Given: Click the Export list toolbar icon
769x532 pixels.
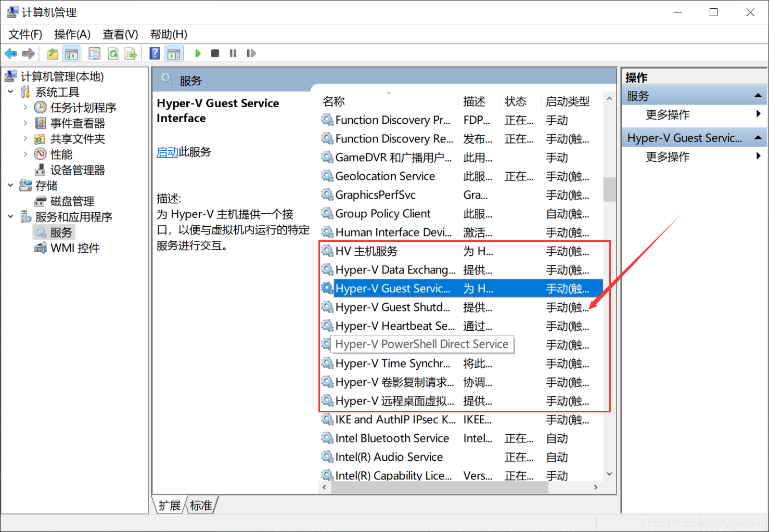Looking at the screenshot, I should [x=131, y=54].
